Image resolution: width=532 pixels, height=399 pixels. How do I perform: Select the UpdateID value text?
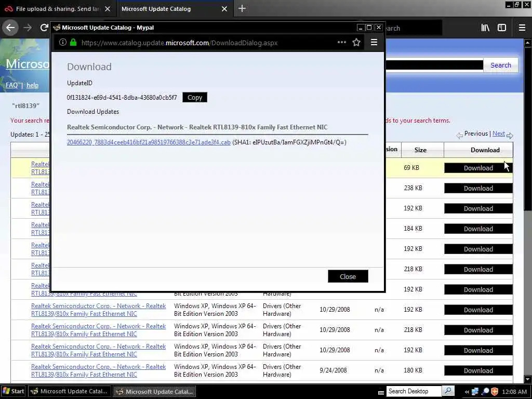tap(122, 97)
